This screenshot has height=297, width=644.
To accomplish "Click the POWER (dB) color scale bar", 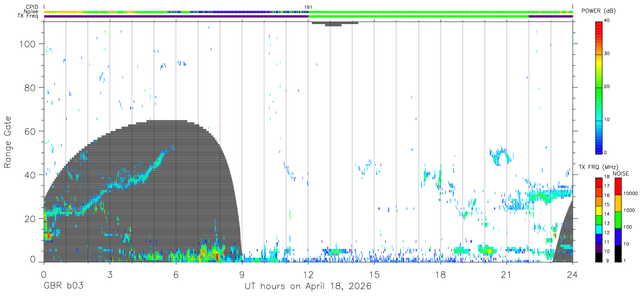I will (x=599, y=87).
